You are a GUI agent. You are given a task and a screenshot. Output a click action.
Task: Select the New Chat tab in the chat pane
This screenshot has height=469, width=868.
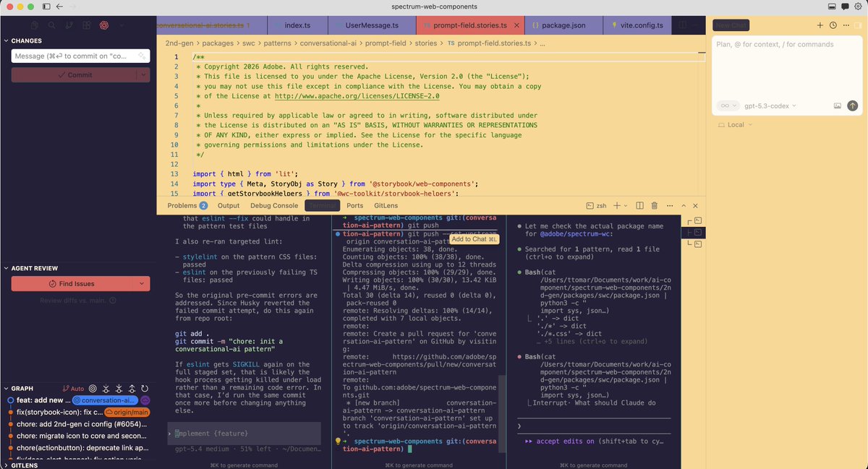(x=731, y=25)
